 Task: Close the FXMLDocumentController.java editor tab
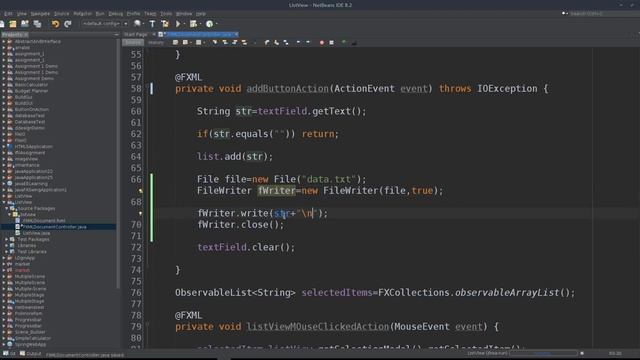236,35
